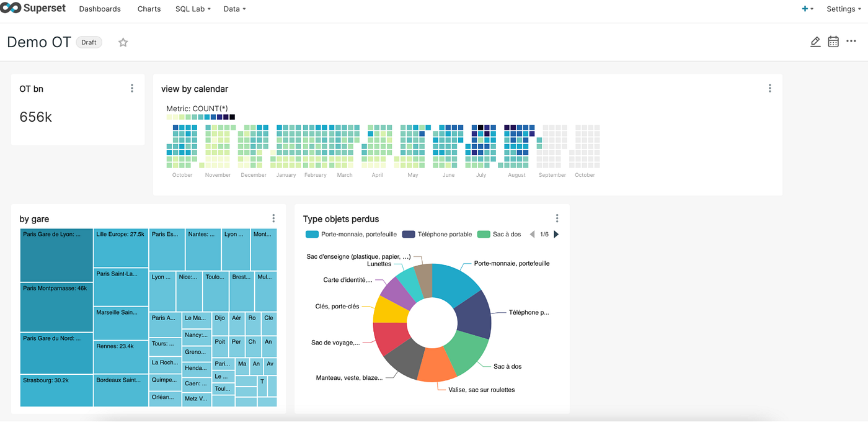868x422 pixels.
Task: Toggle favorite star for Demo OT dashboard
Action: tap(123, 42)
